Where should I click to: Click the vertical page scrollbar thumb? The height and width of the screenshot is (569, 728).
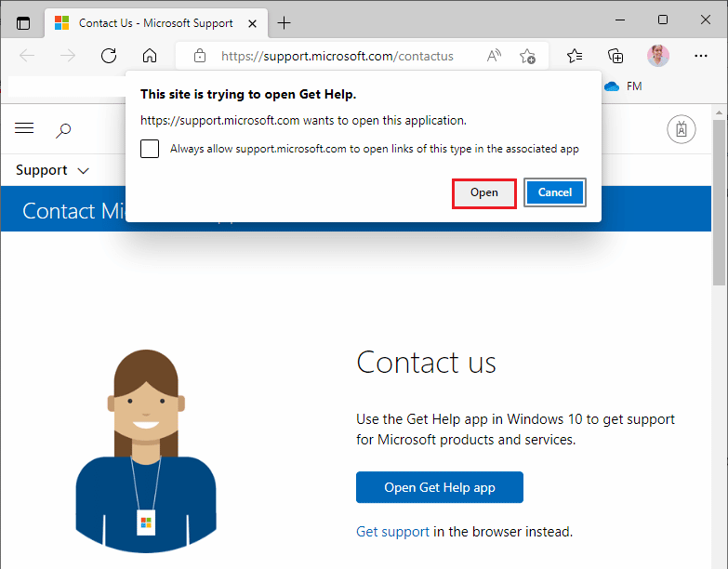pos(719,205)
